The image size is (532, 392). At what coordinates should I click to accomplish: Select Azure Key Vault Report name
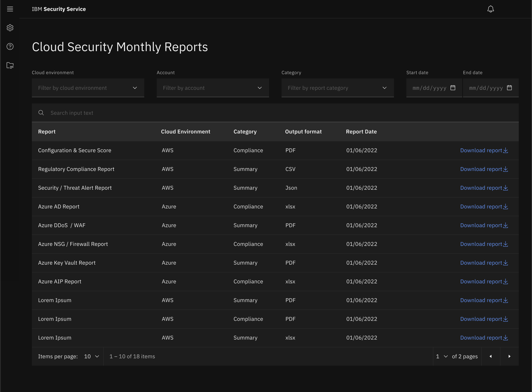(67, 263)
